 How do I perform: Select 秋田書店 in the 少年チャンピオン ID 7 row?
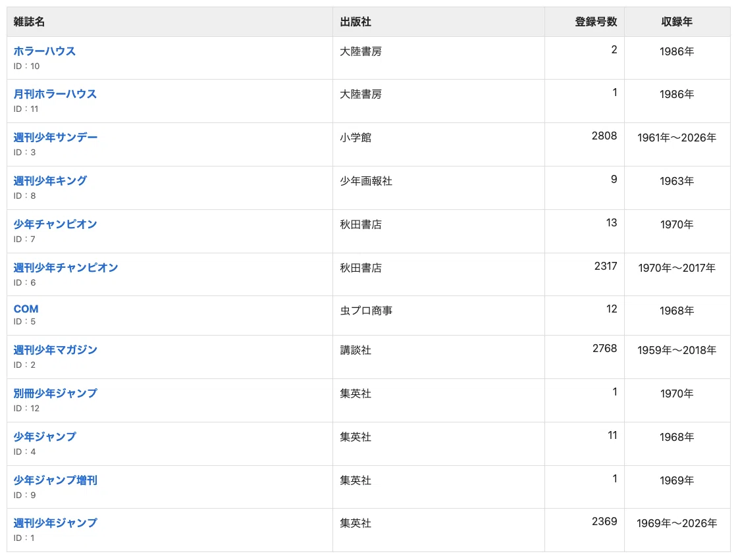[361, 224]
